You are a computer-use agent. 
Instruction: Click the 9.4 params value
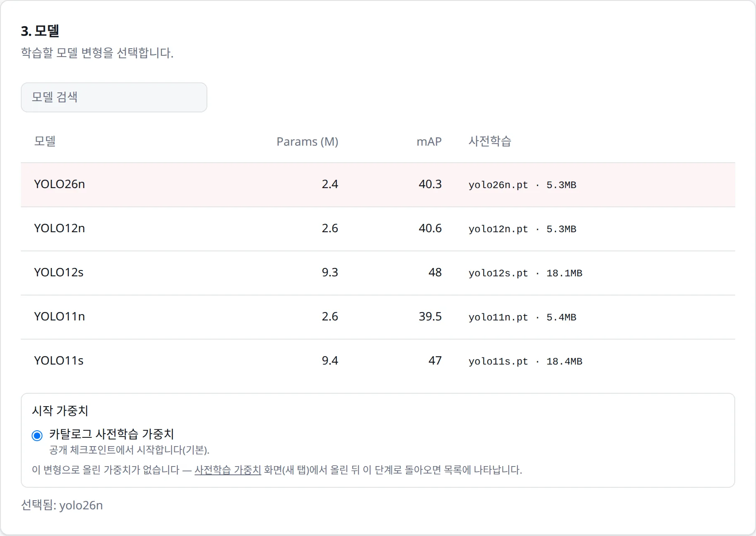pos(330,361)
